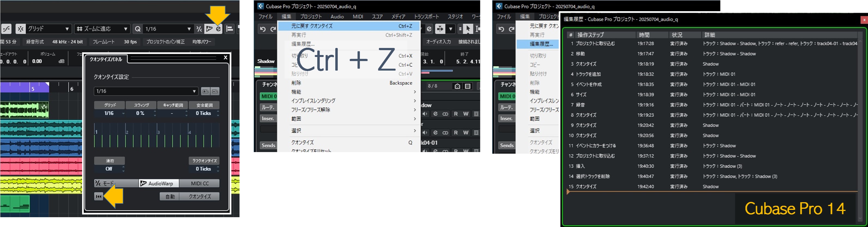868x227 pixels.
Task: Click the warp icon on green audio clip
Action: 44,107
